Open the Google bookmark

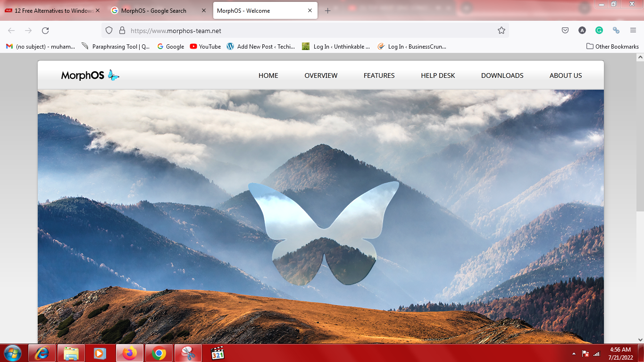tap(171, 46)
